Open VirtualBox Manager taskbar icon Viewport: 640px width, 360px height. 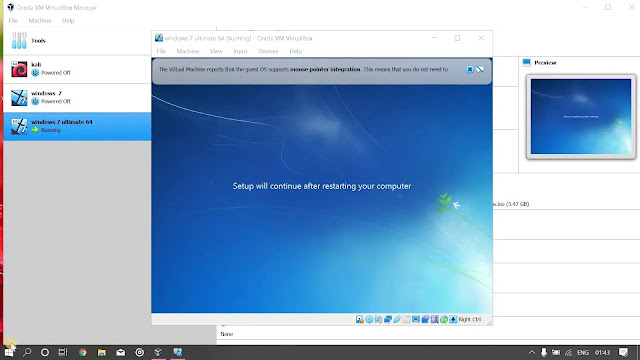[158, 352]
